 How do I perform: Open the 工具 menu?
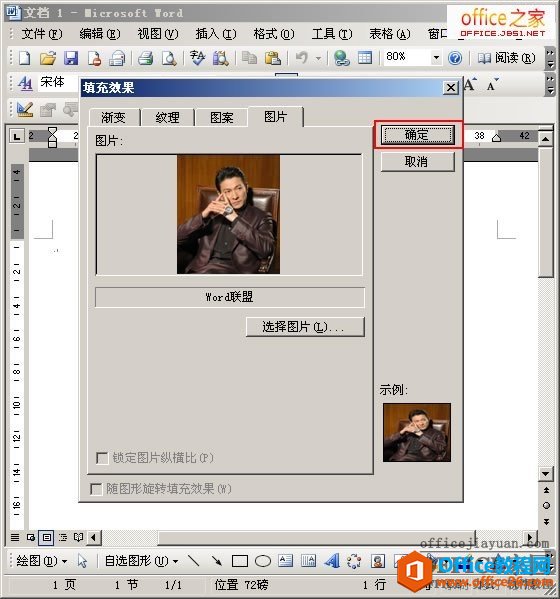[x=332, y=34]
